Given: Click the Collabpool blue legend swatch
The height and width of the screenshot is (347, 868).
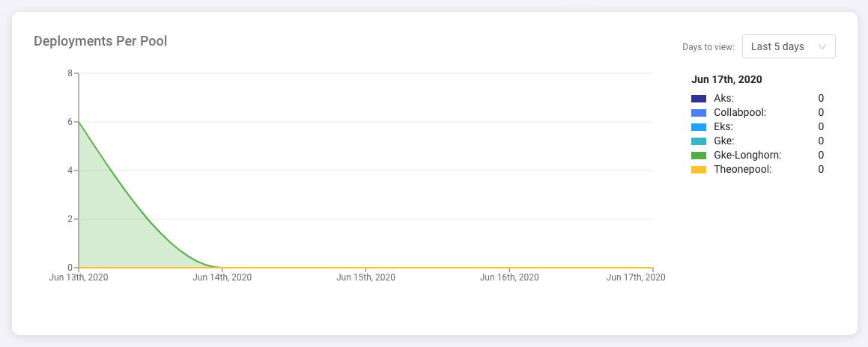Looking at the screenshot, I should pyautogui.click(x=699, y=113).
